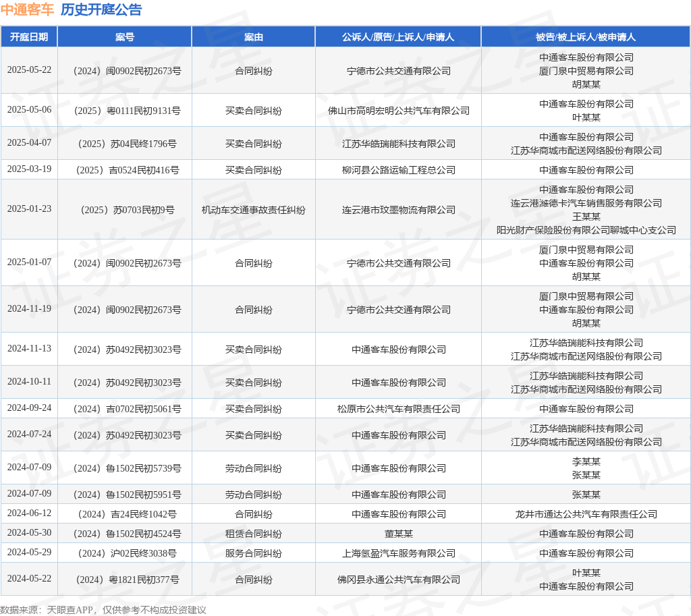Click '宁德市公共交通有限公司' in the 2025-05-22 row

point(398,71)
